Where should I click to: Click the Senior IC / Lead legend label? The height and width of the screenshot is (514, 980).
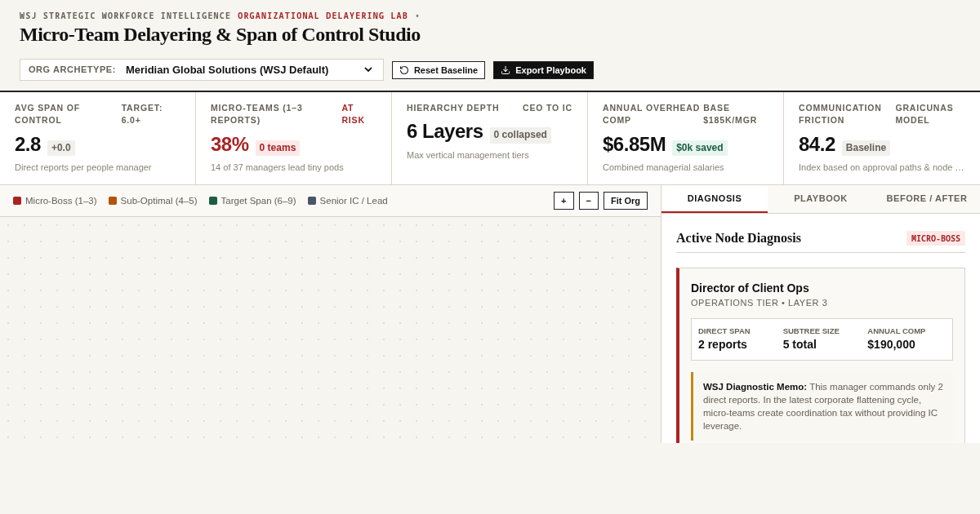pos(354,201)
